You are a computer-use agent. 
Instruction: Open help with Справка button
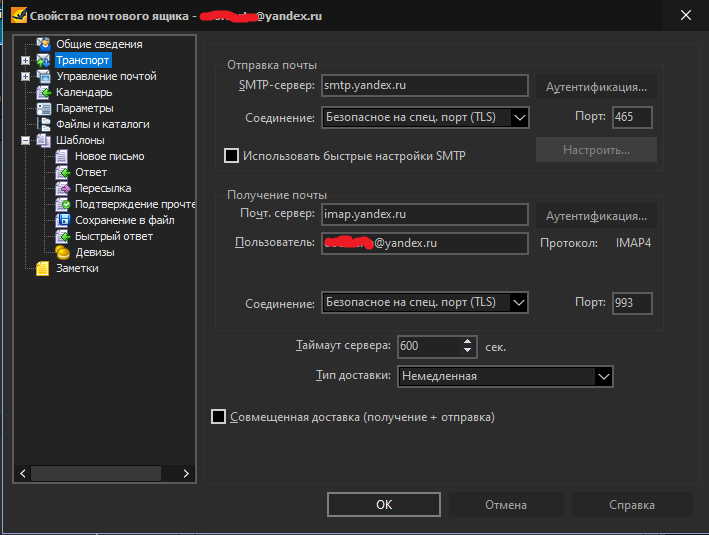point(632,505)
